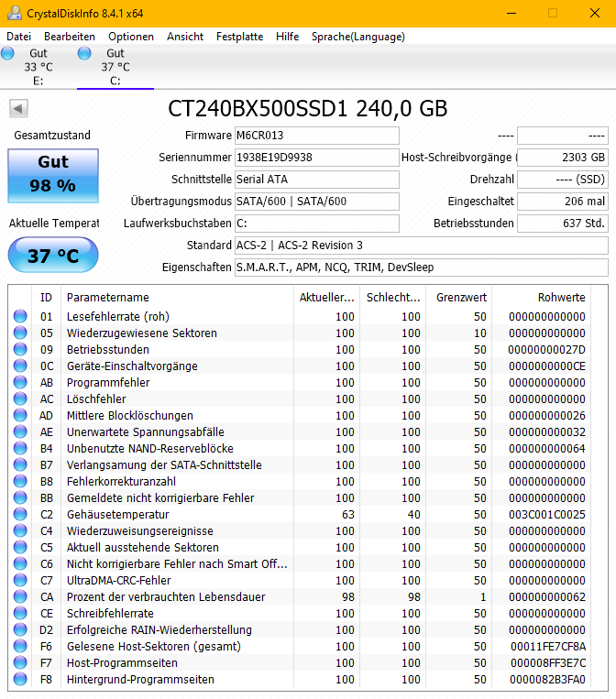The width and height of the screenshot is (616, 699).
Task: Click status orb for Erfolgreiche RAIN-Wiederherstellung
Action: point(20,629)
